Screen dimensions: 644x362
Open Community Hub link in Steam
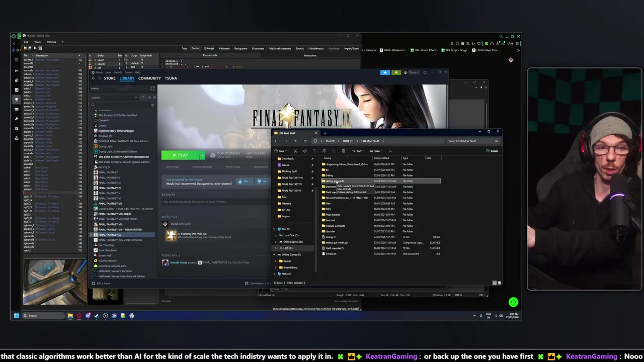pyautogui.click(x=202, y=167)
